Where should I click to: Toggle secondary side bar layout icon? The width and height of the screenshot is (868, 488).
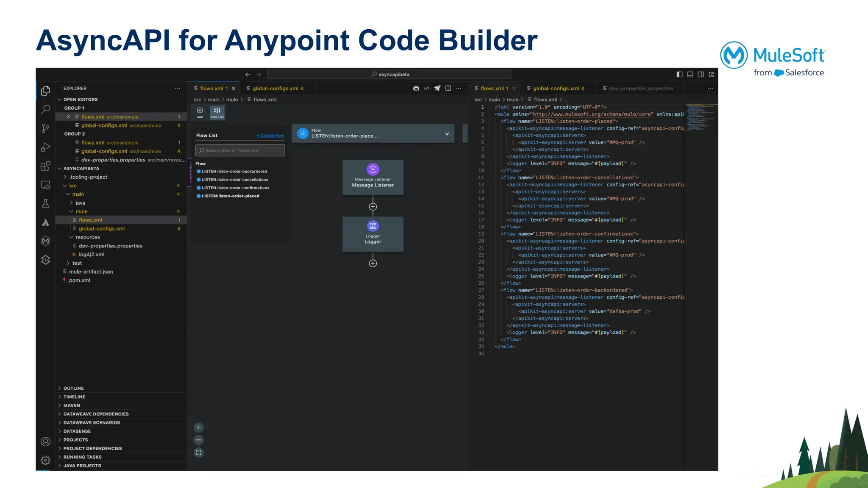click(x=701, y=75)
